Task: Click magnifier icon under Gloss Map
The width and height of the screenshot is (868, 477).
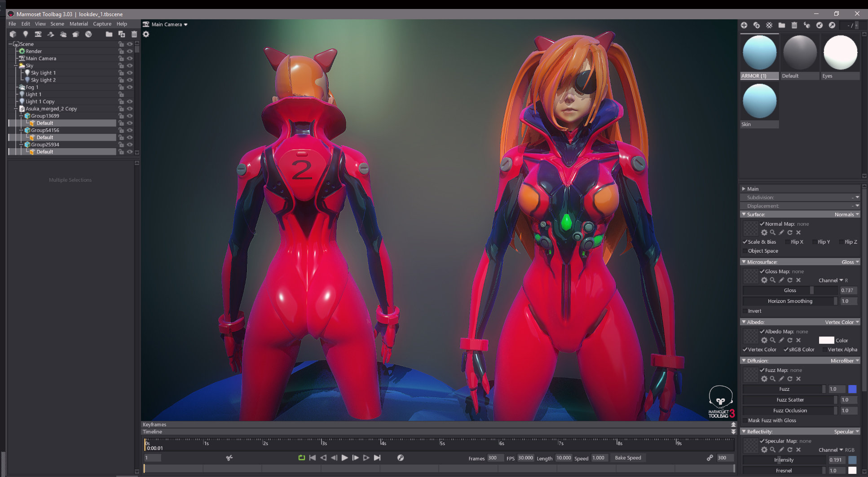Action: tap(773, 280)
